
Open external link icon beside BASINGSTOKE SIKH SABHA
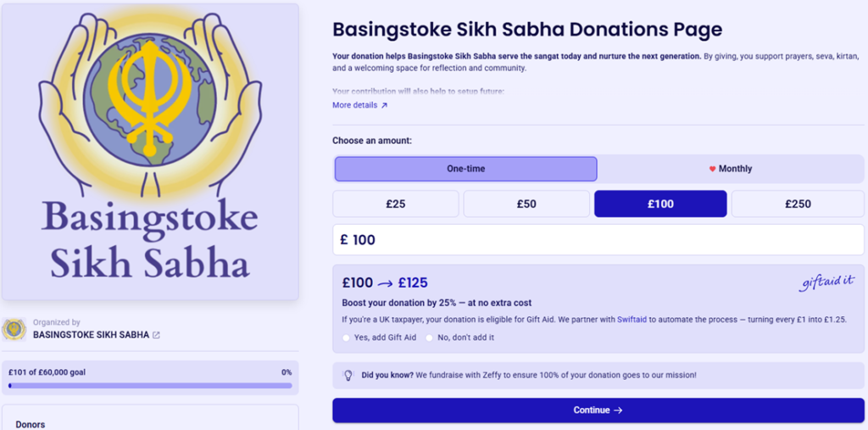pos(156,335)
